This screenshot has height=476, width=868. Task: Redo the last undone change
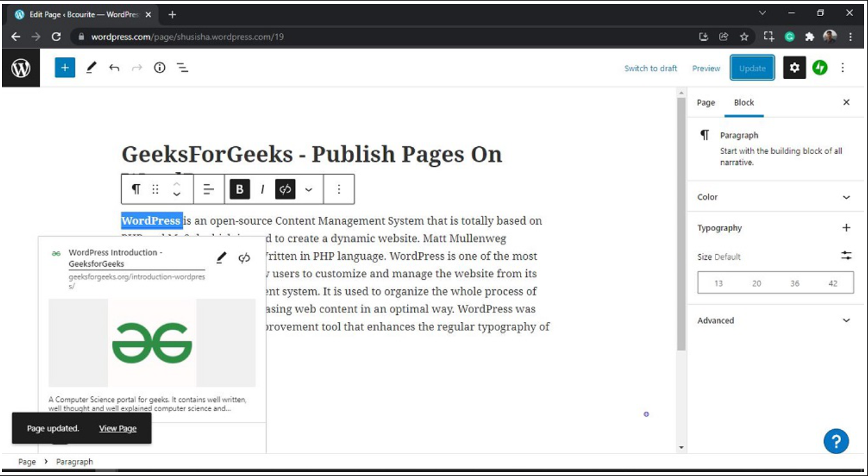pos(137,67)
